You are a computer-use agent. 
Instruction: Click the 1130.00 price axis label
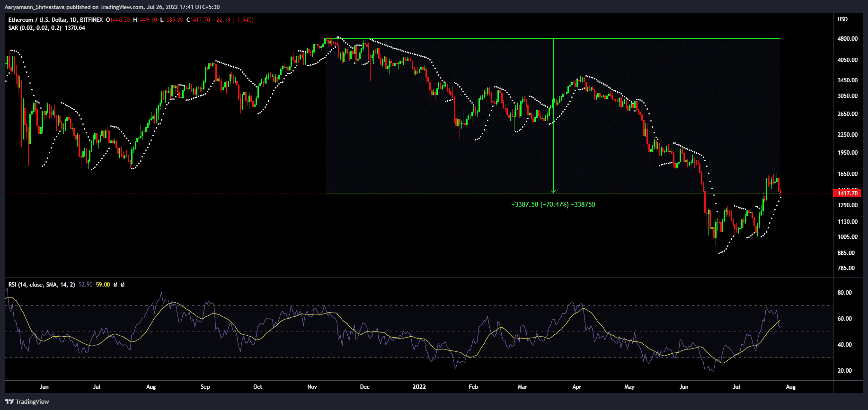coord(847,222)
